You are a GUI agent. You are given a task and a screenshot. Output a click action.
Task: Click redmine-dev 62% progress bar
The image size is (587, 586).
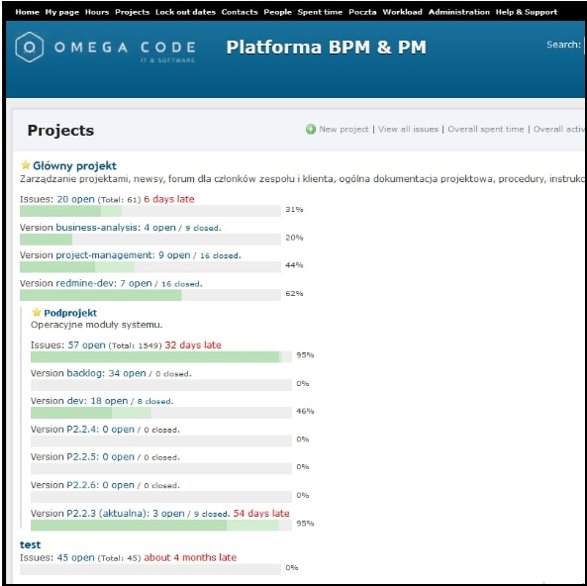pyautogui.click(x=150, y=295)
